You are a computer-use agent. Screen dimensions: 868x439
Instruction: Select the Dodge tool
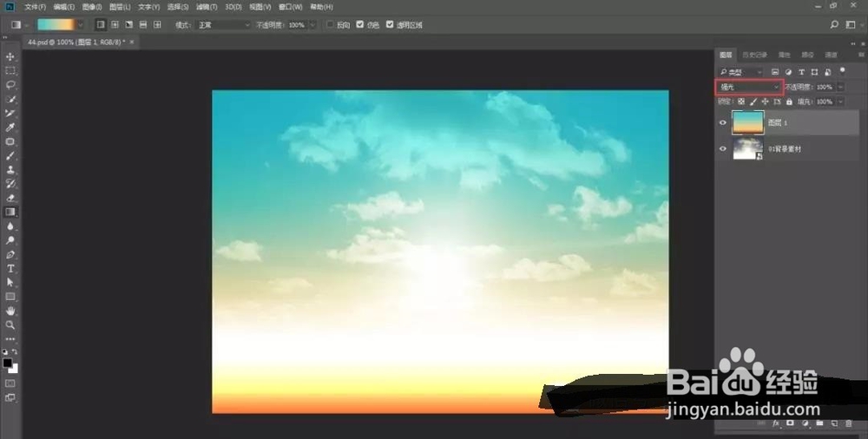(x=10, y=240)
